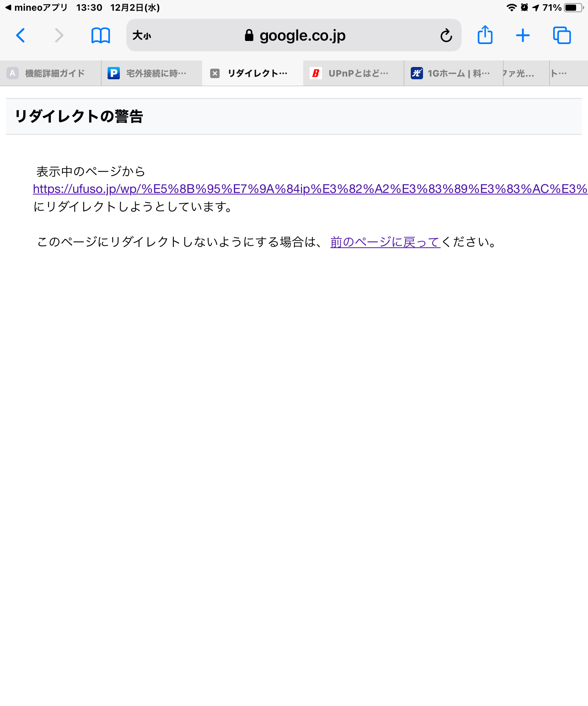Click the 前のページに戻って link

[x=385, y=242]
